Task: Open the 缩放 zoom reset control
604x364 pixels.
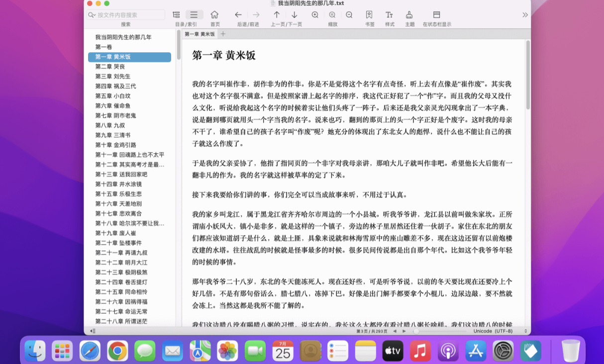Action: coord(332,14)
